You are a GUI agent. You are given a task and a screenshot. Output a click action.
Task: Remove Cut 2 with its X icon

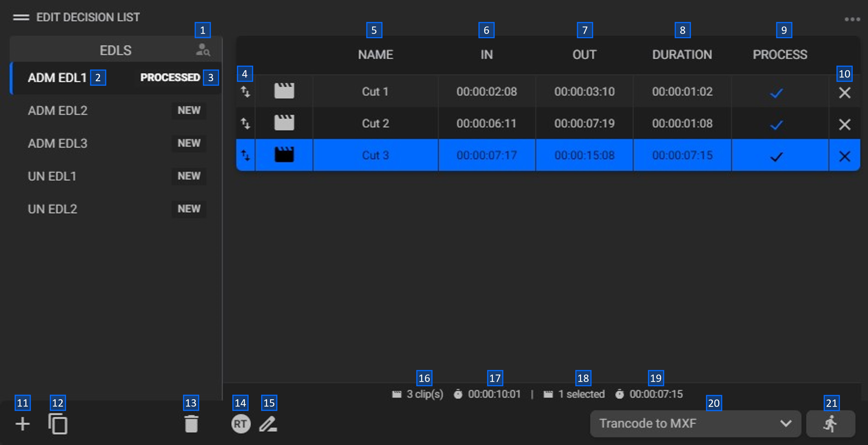point(844,124)
